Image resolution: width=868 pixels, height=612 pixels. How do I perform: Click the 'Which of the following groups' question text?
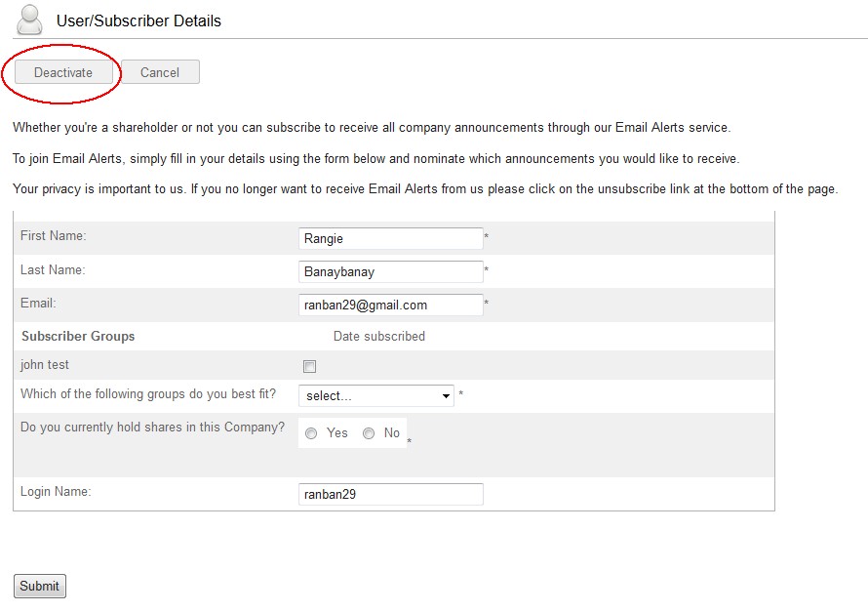[x=148, y=394]
